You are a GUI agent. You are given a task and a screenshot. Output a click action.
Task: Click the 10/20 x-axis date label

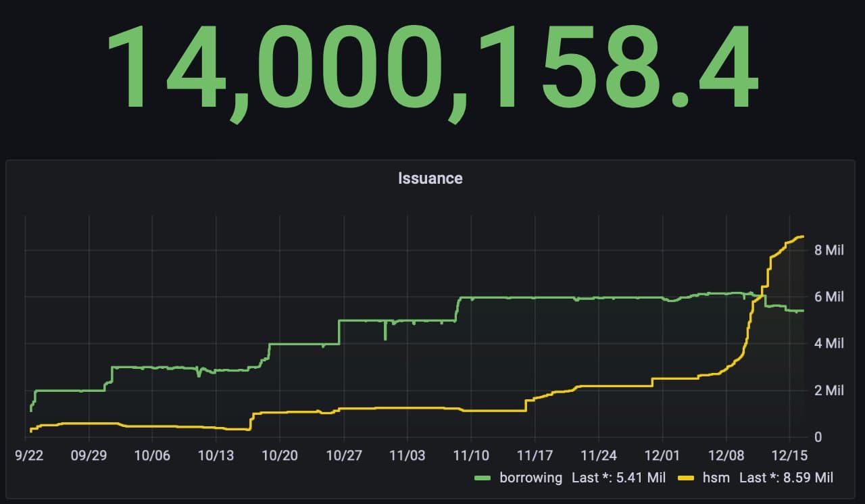pos(279,455)
